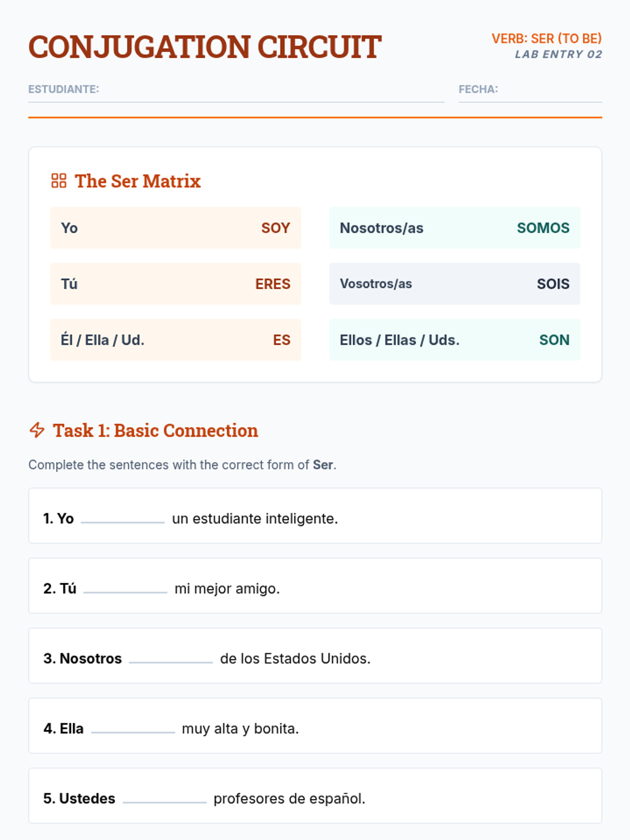The image size is (630, 840).
Task: Click The Ser Matrix heading text
Action: (138, 181)
